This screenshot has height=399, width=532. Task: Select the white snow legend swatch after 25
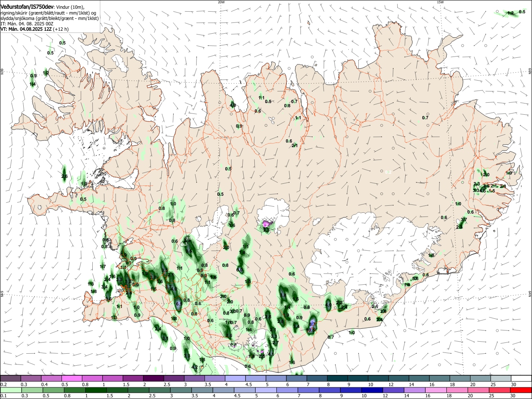[x=521, y=378]
